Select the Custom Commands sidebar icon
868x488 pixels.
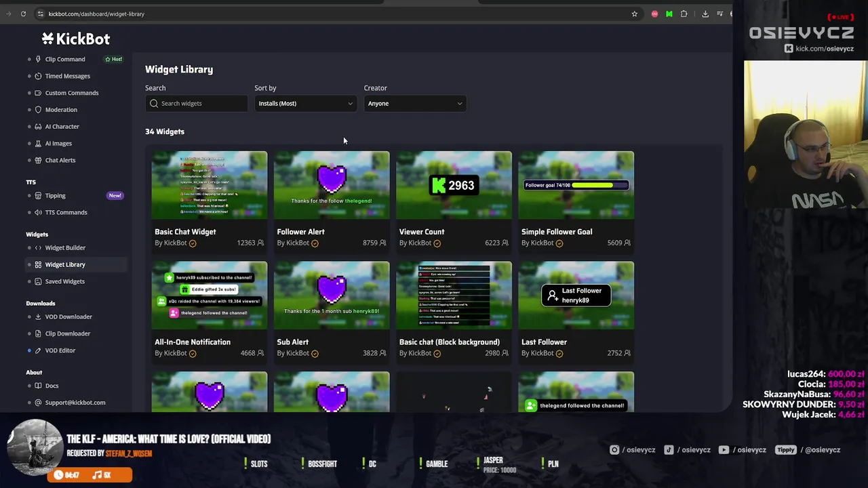(x=38, y=93)
